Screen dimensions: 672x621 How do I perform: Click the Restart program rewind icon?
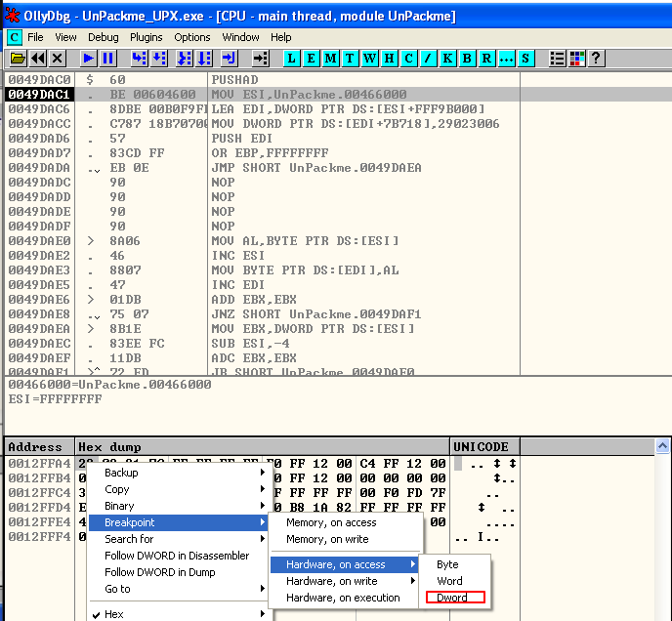(38, 59)
